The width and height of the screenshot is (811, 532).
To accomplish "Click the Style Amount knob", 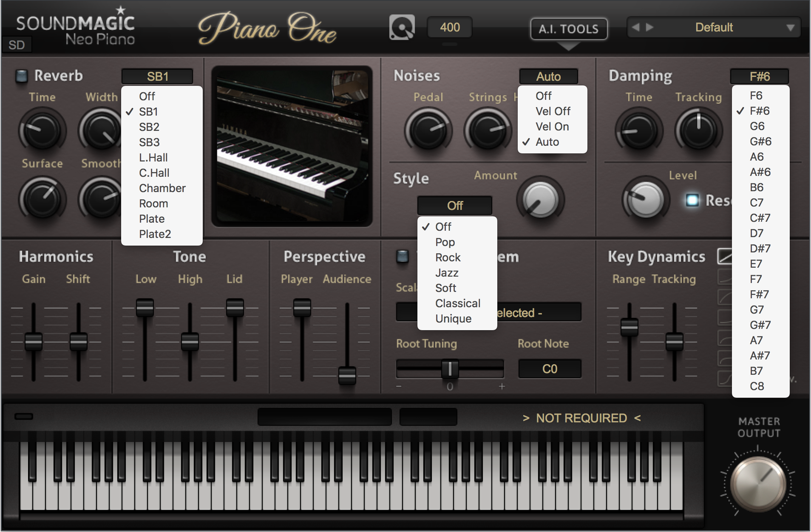I will (540, 199).
